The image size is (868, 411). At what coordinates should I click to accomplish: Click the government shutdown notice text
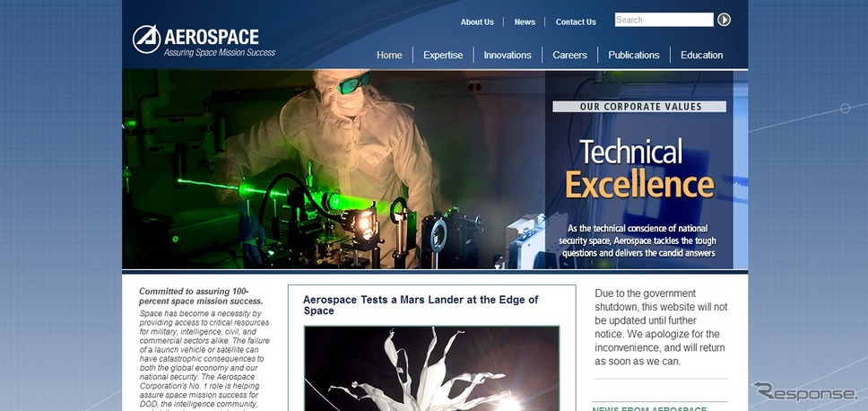[x=661, y=327]
